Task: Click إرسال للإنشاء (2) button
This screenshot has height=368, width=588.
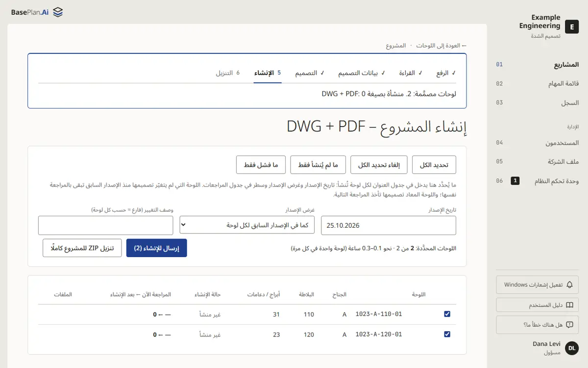Action: (157, 248)
